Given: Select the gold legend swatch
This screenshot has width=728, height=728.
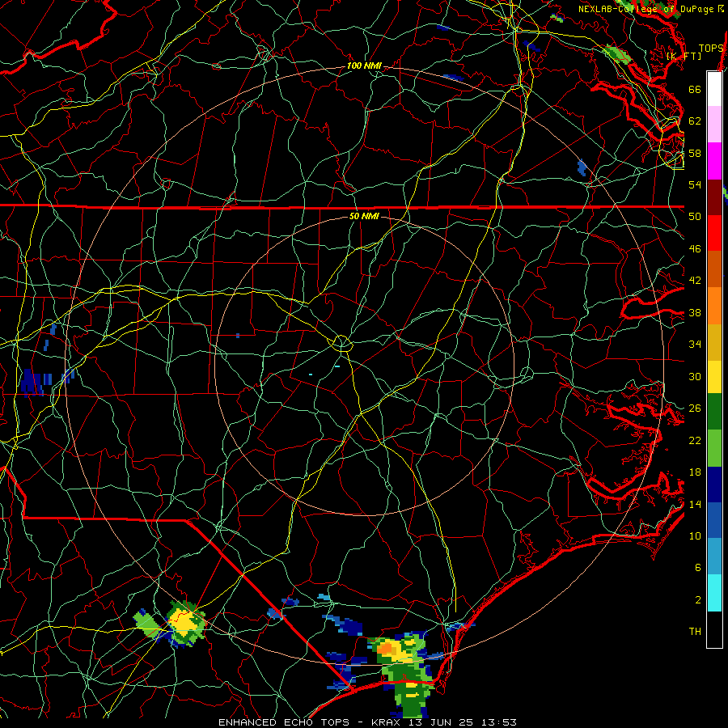Looking at the screenshot, I should coord(714,343).
